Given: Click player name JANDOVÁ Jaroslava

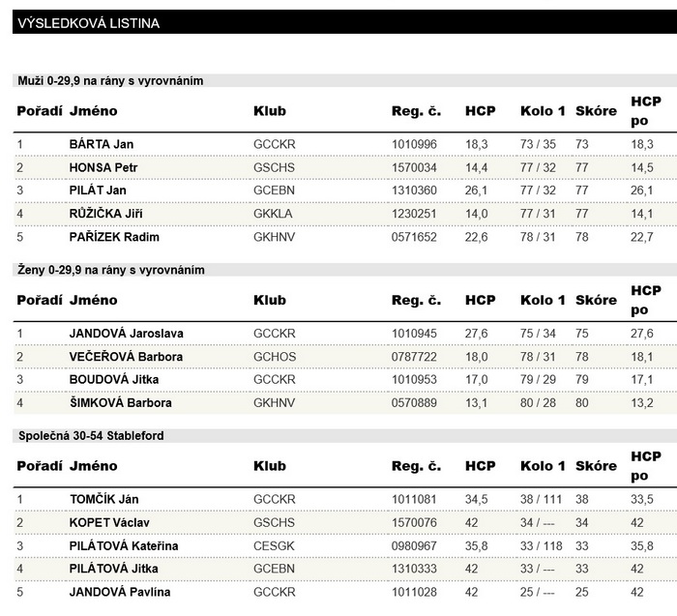Looking at the screenshot, I should coord(126,334).
